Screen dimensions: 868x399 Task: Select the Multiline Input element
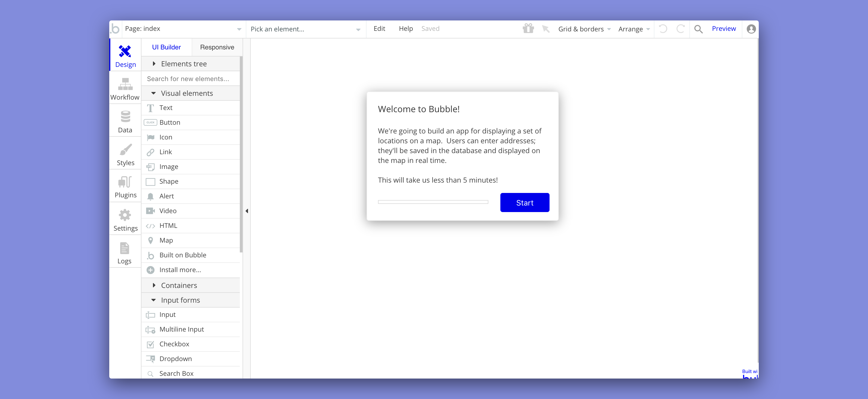(x=191, y=329)
